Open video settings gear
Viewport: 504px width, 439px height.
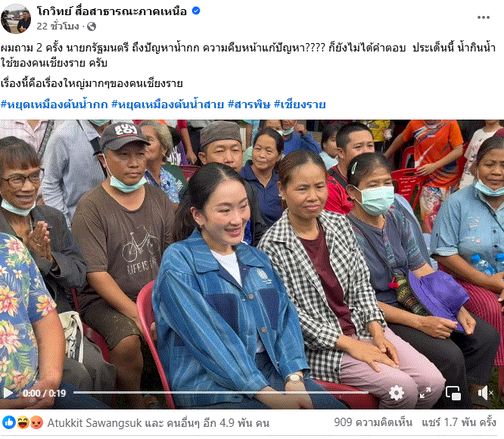click(397, 393)
